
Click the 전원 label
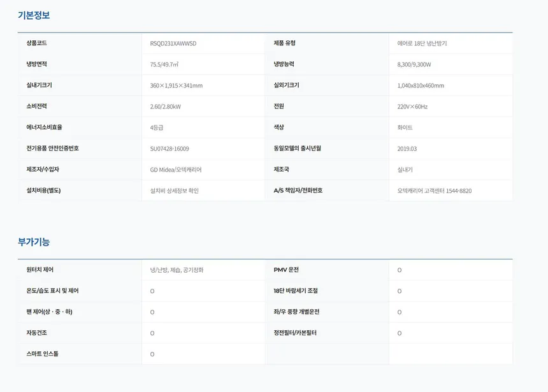click(x=279, y=106)
